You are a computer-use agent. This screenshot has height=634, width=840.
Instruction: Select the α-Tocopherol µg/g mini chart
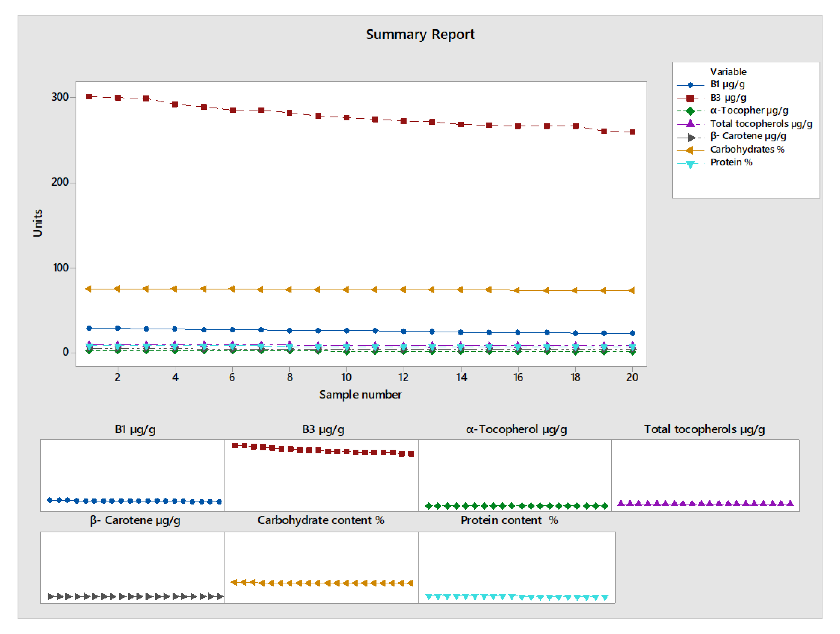click(515, 475)
